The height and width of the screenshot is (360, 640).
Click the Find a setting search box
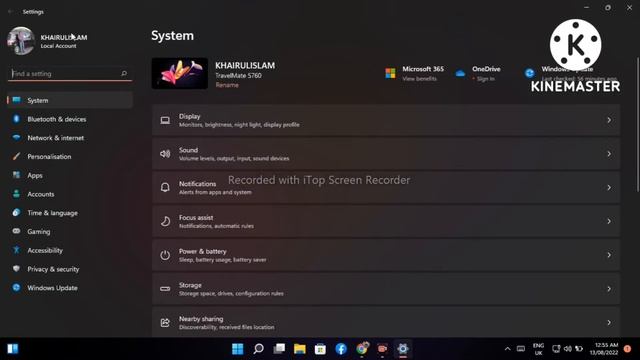pyautogui.click(x=70, y=73)
